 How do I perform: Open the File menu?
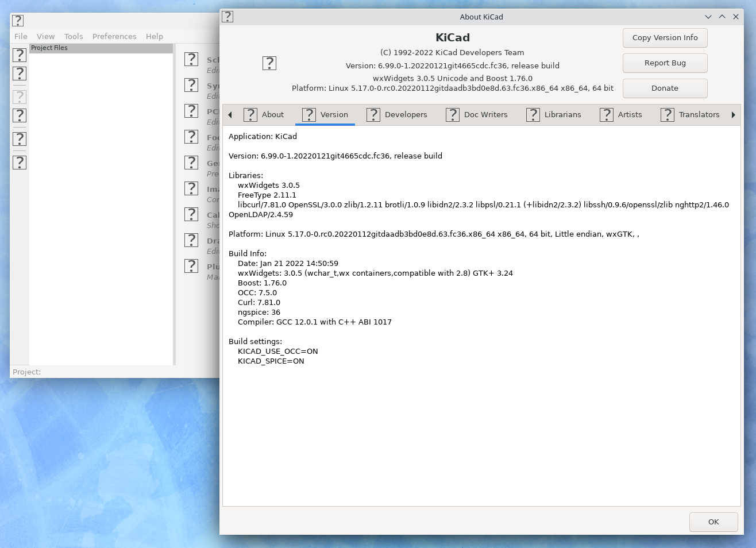21,36
